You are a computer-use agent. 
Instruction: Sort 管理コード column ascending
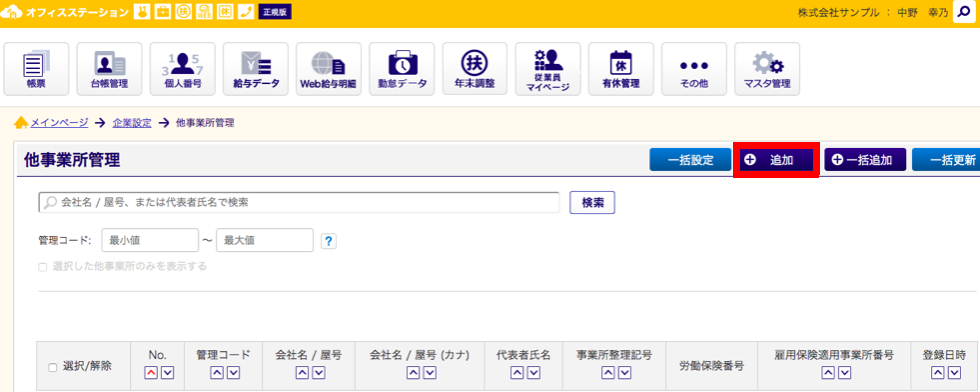click(216, 373)
